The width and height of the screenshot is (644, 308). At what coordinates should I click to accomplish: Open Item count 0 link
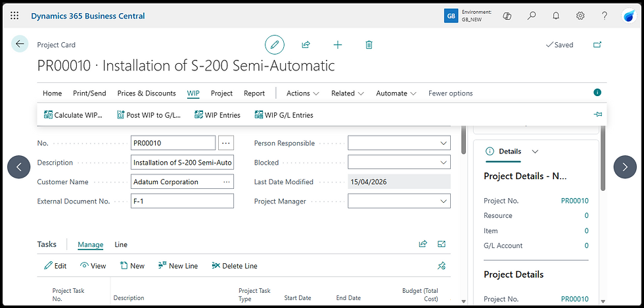click(x=586, y=231)
